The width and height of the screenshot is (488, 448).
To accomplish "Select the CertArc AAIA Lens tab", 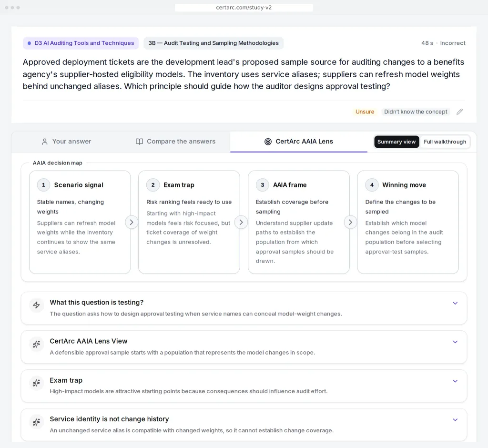I will pyautogui.click(x=299, y=142).
